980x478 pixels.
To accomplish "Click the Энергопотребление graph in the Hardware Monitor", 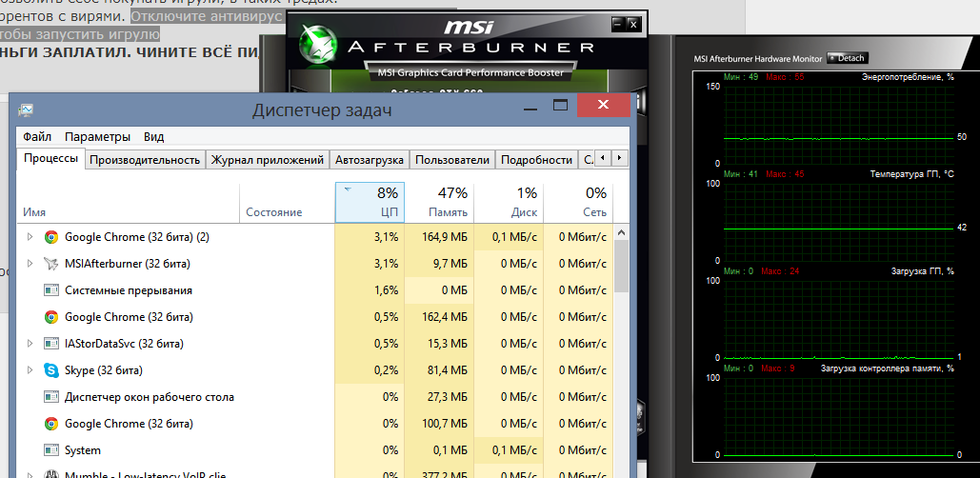I will (839, 125).
